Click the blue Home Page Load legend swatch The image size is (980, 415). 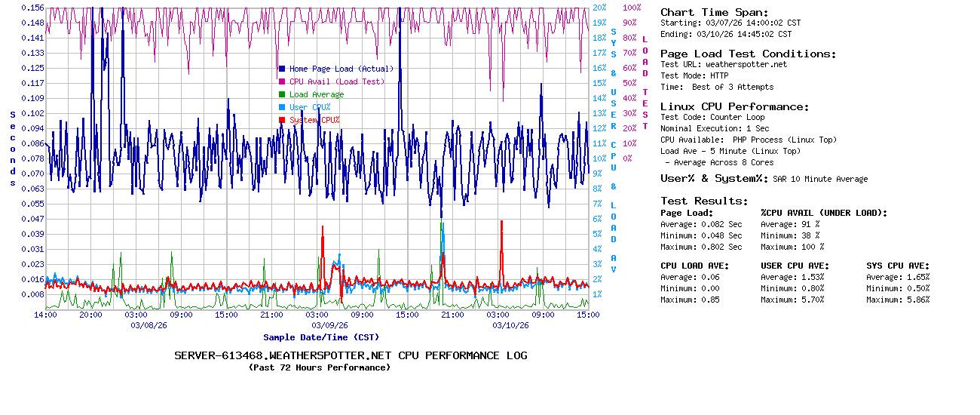[x=282, y=69]
